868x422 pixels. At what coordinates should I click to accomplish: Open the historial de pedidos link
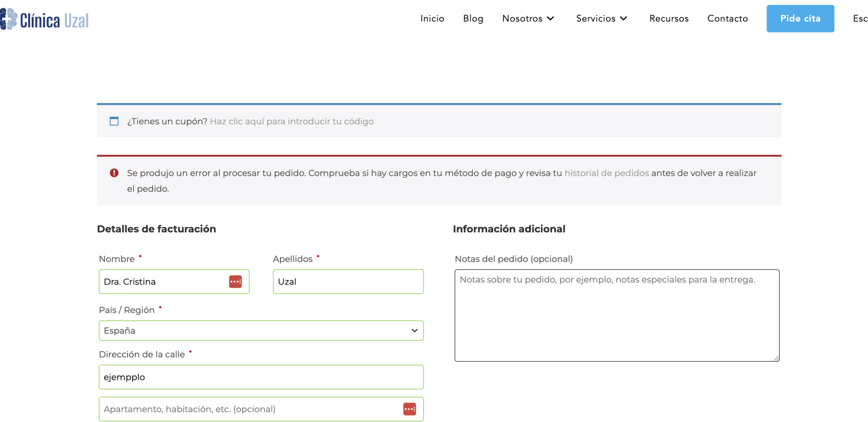(x=607, y=173)
